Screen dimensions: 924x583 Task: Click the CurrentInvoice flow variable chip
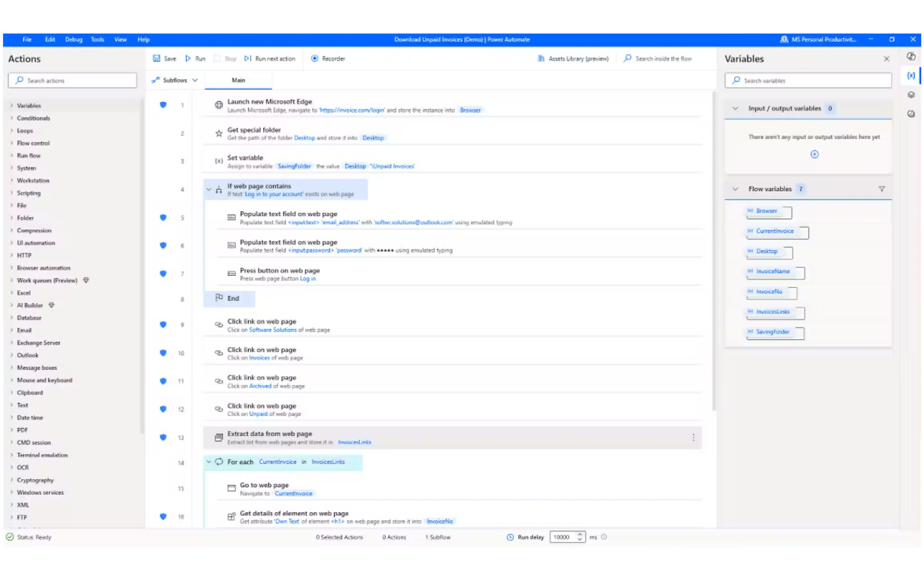tap(777, 232)
